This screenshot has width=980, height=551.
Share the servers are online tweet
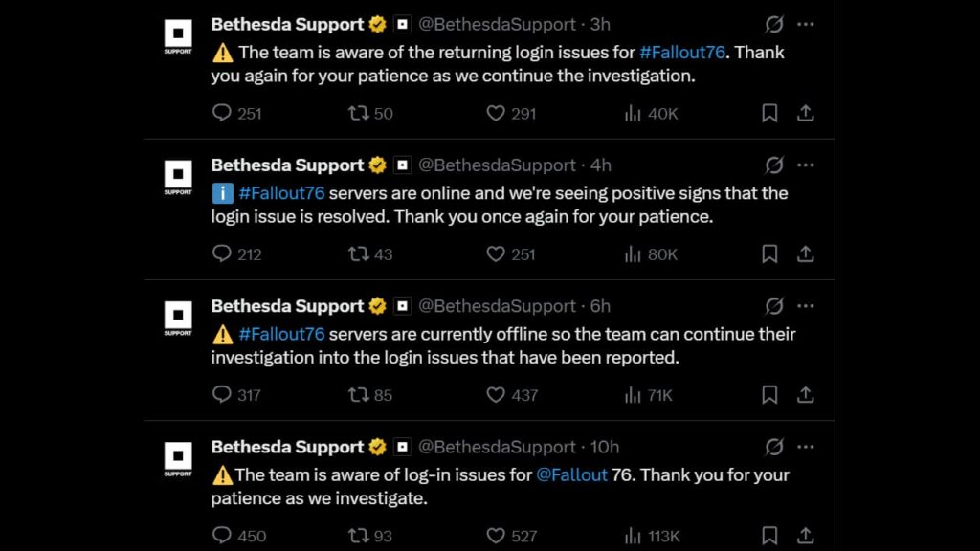pyautogui.click(x=806, y=253)
